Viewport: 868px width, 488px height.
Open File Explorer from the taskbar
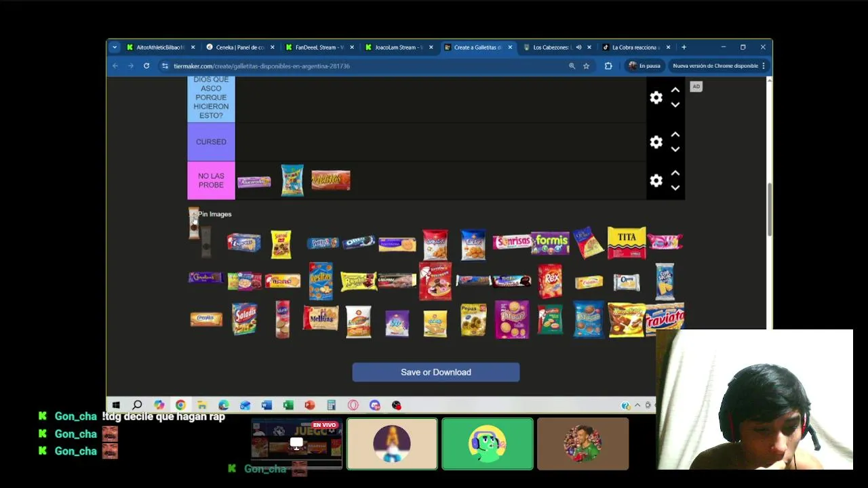(202, 405)
